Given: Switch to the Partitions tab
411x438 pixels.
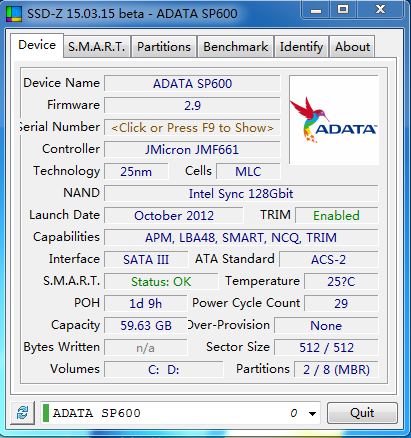Looking at the screenshot, I should [164, 47].
